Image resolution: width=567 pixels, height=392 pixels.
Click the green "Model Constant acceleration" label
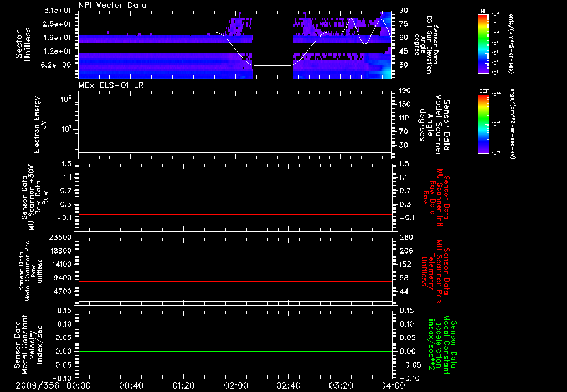pyautogui.click(x=442, y=344)
